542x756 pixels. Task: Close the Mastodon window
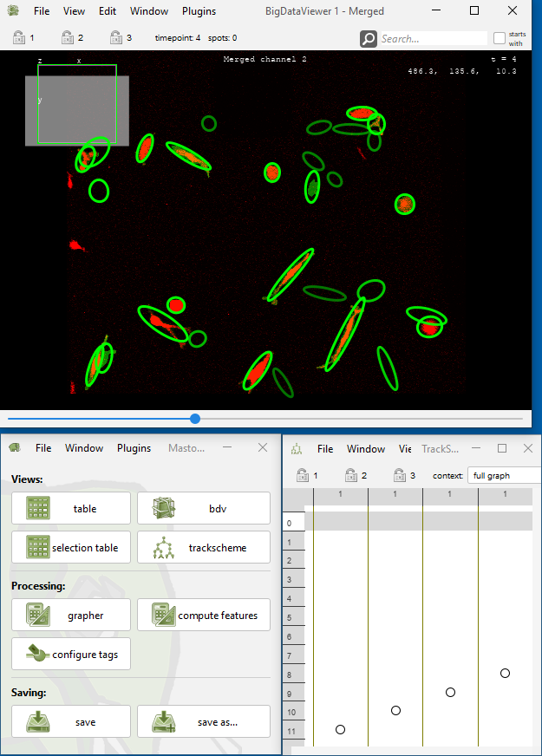click(x=263, y=447)
